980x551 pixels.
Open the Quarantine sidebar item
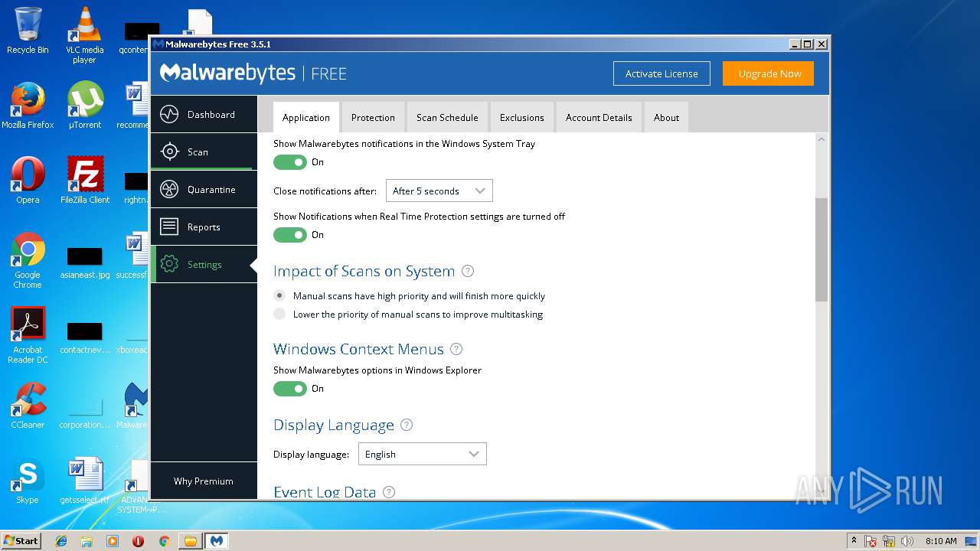click(x=204, y=190)
